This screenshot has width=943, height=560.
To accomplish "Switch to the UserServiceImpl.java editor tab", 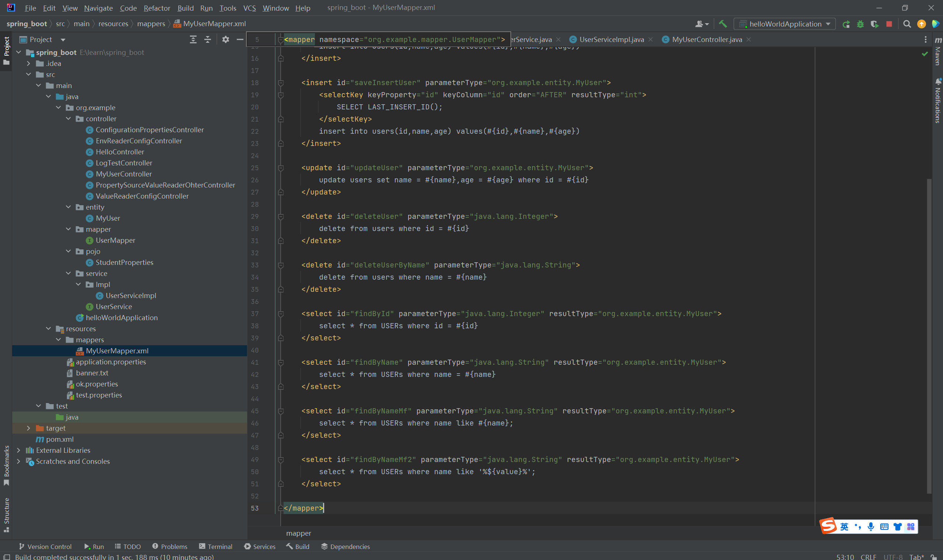I will [611, 40].
